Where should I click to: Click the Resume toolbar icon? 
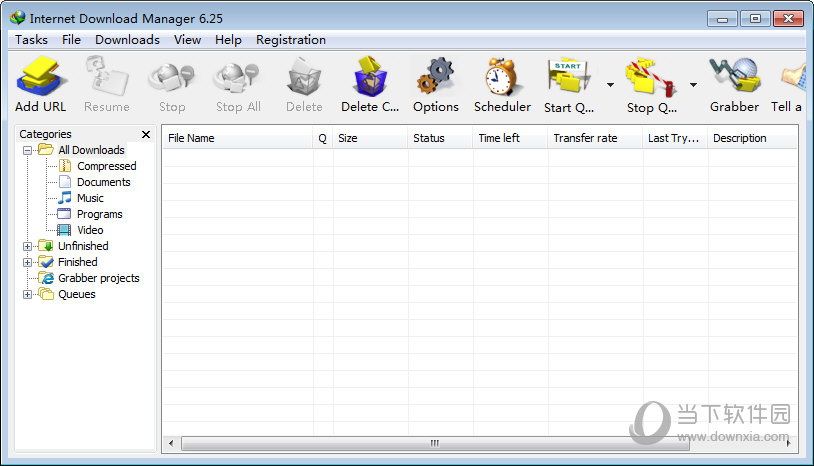pos(107,77)
